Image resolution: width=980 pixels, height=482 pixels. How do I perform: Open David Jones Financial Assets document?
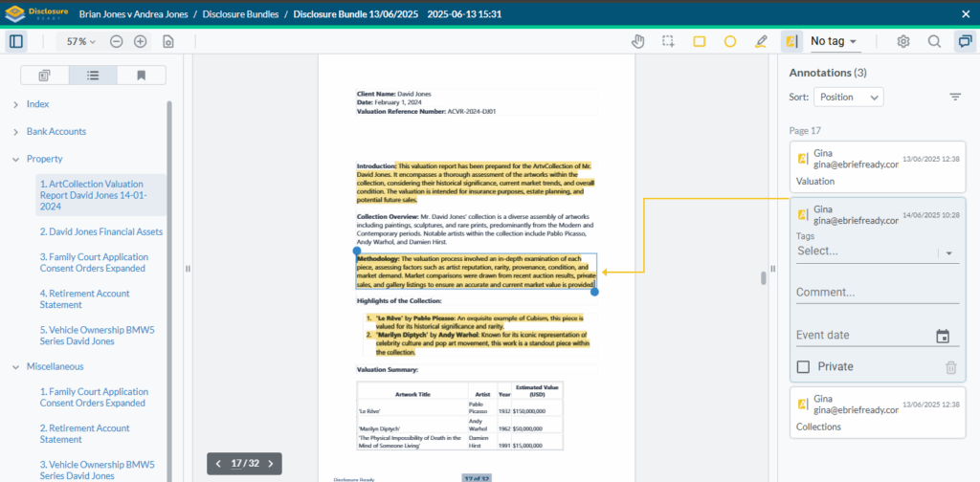pyautogui.click(x=100, y=231)
